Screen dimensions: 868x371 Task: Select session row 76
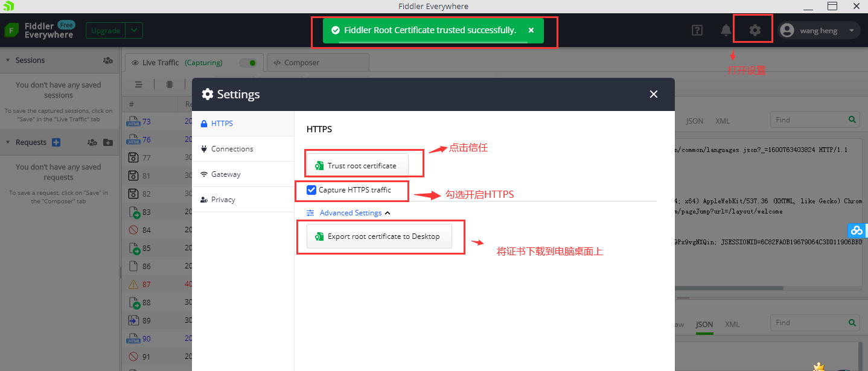click(x=156, y=140)
